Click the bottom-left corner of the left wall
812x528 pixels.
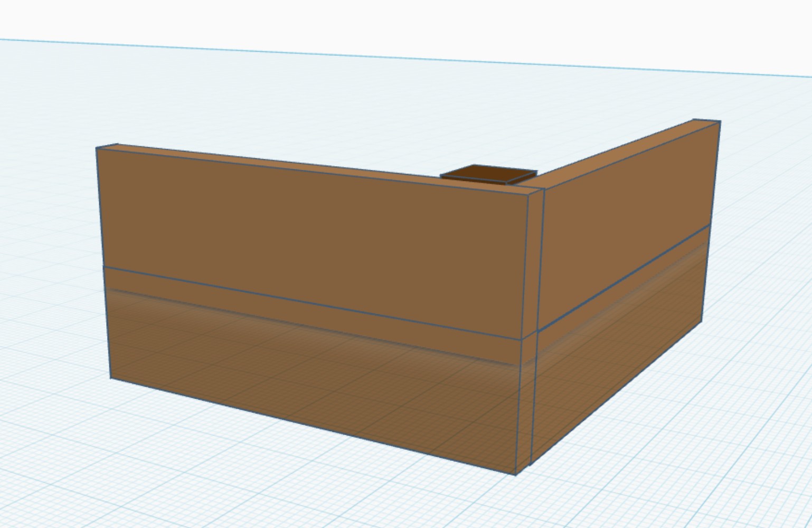point(111,378)
